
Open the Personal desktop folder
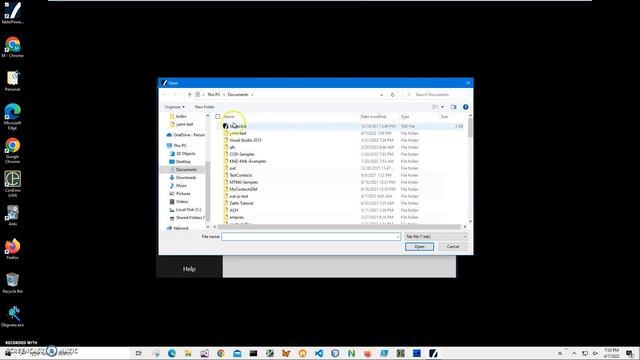click(x=12, y=80)
